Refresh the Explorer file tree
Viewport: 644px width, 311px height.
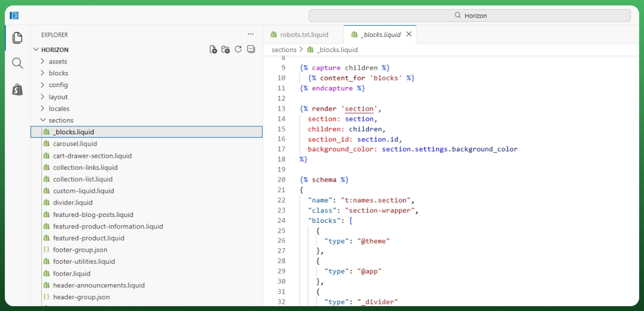click(238, 49)
